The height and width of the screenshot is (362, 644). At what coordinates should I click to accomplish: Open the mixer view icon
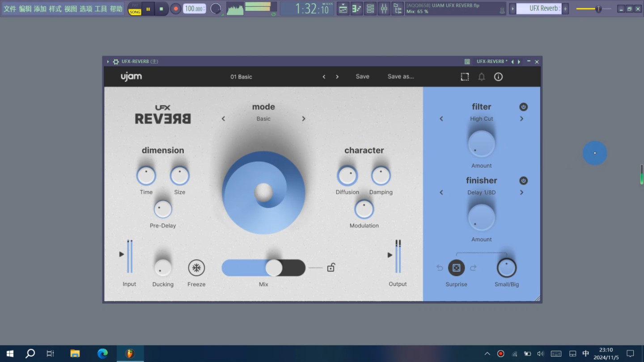coord(384,8)
